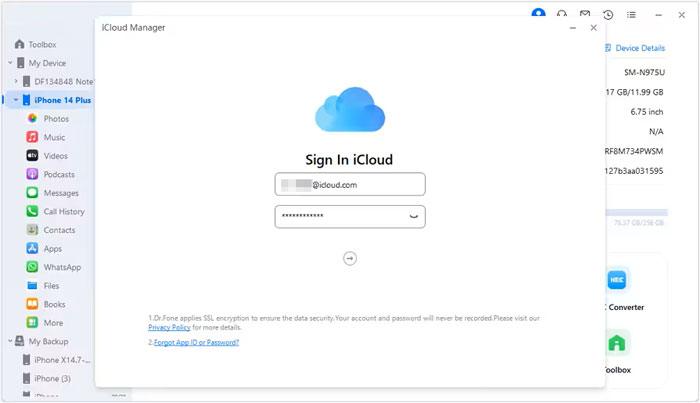Click the SM-N975U model text
This screenshot has height=403, width=700.
click(644, 72)
